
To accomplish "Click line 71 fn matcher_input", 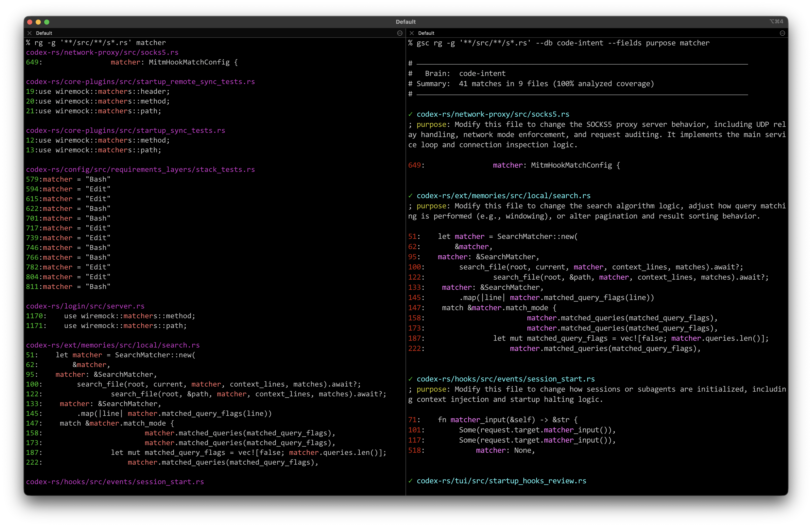I will [493, 420].
